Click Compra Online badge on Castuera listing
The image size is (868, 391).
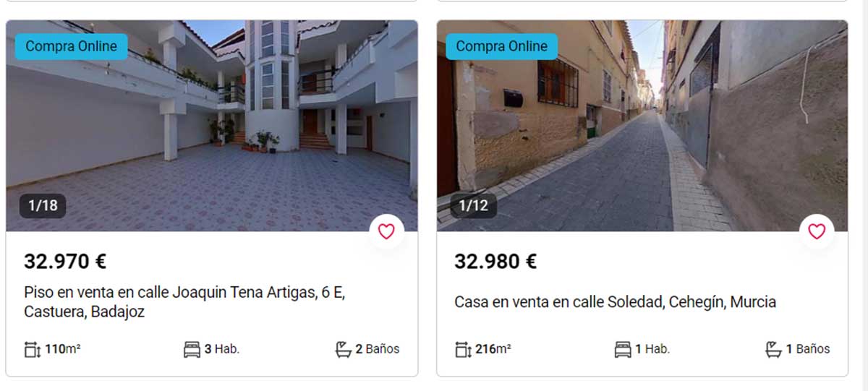coord(71,46)
